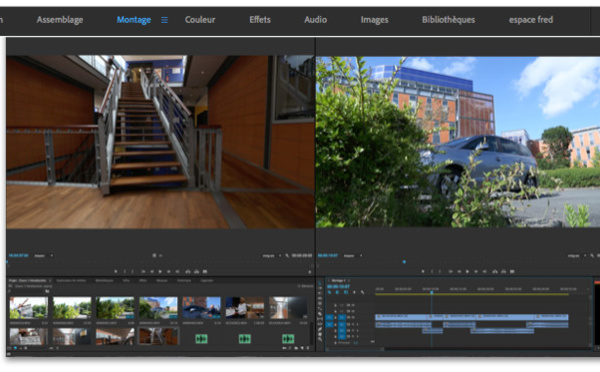Toggle nest-or-individual-clips insert mode in timeline
Image resolution: width=600 pixels, height=372 pixels.
pos(329,292)
